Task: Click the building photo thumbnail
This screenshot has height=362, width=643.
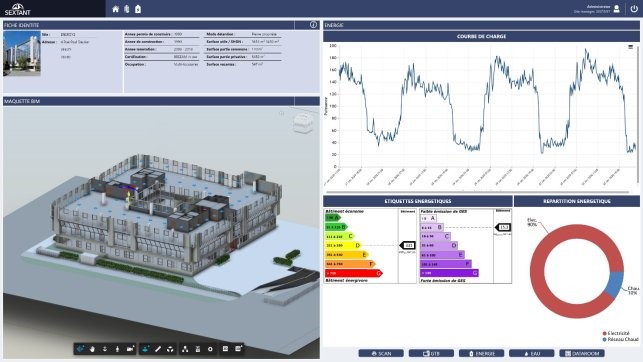Action: click(x=22, y=54)
